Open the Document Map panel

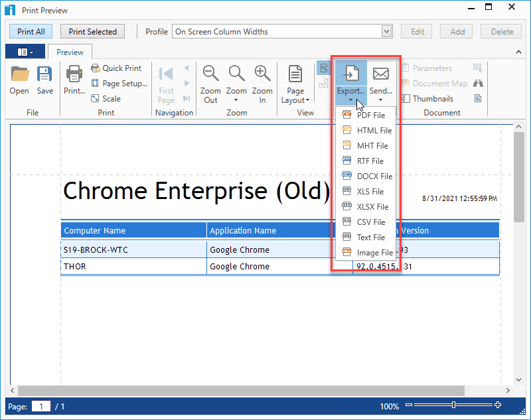(x=435, y=83)
